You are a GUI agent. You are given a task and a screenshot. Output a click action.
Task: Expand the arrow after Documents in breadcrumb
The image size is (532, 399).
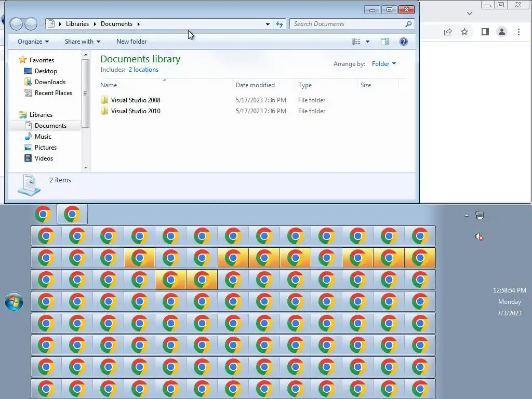[138, 24]
